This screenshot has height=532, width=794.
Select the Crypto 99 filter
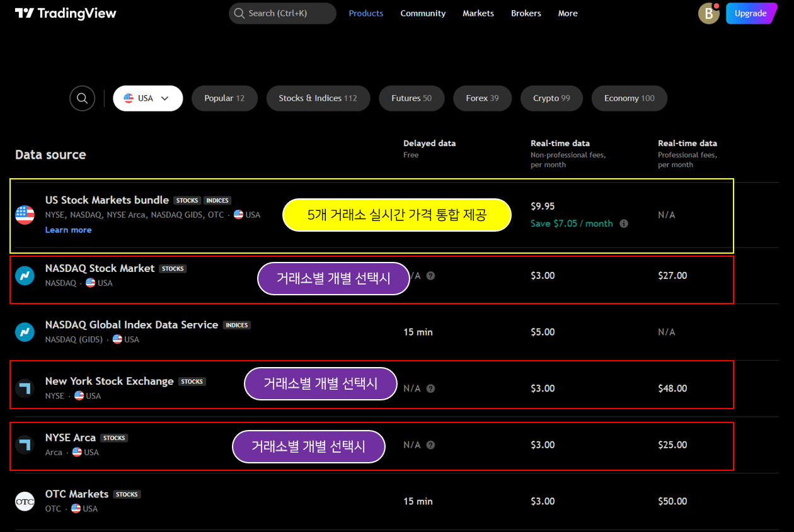(551, 98)
